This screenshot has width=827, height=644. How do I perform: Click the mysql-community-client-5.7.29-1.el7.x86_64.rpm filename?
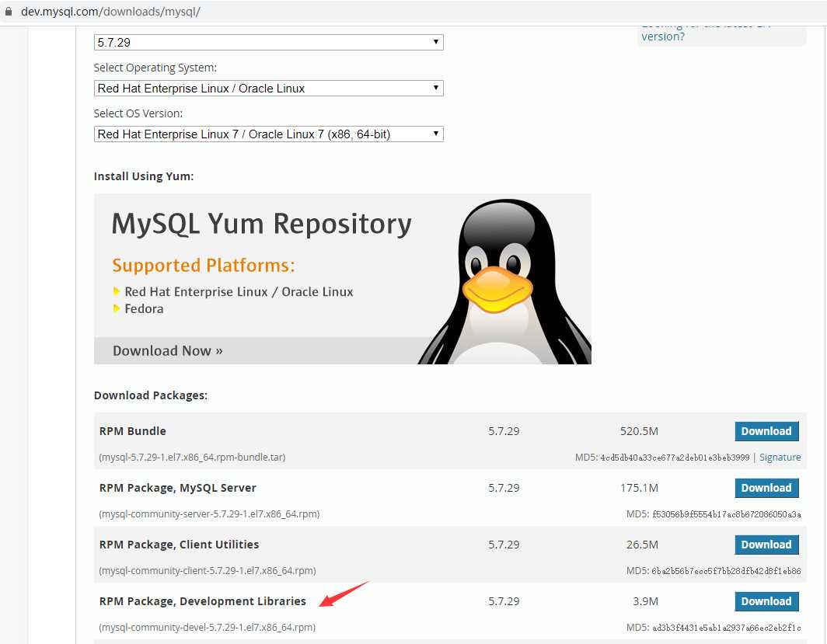(208, 571)
